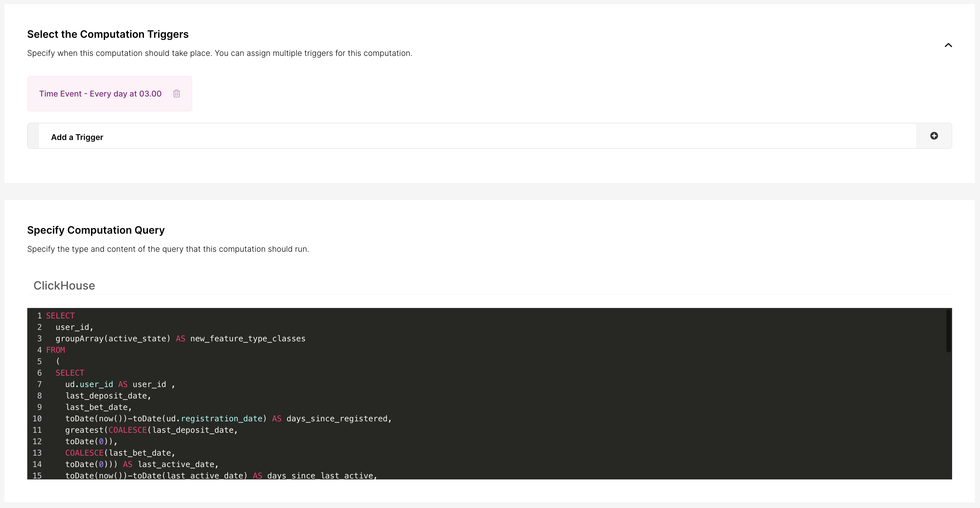Click the plus icon to add trigger
The height and width of the screenshot is (508, 980).
pos(934,136)
